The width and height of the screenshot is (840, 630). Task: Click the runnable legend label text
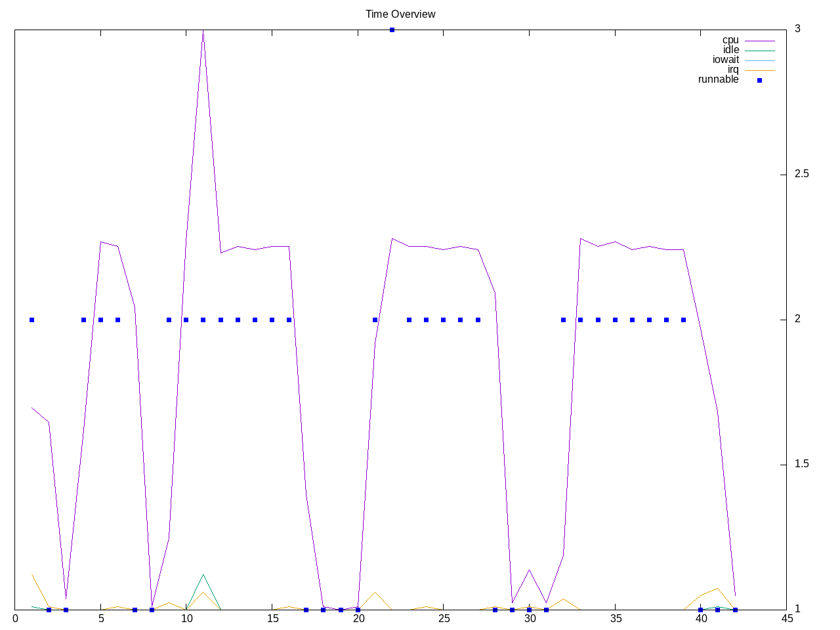coord(719,79)
